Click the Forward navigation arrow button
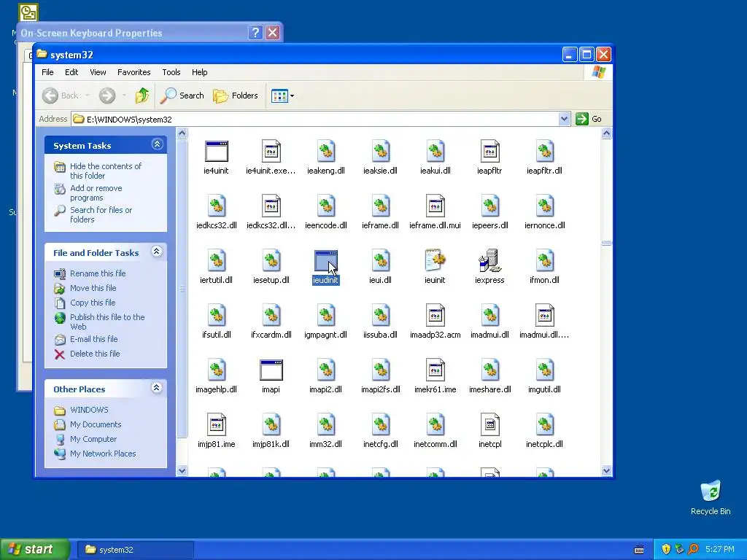 [x=107, y=96]
